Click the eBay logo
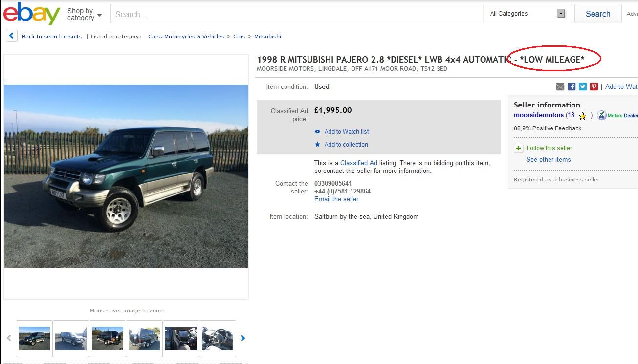 click(x=32, y=14)
